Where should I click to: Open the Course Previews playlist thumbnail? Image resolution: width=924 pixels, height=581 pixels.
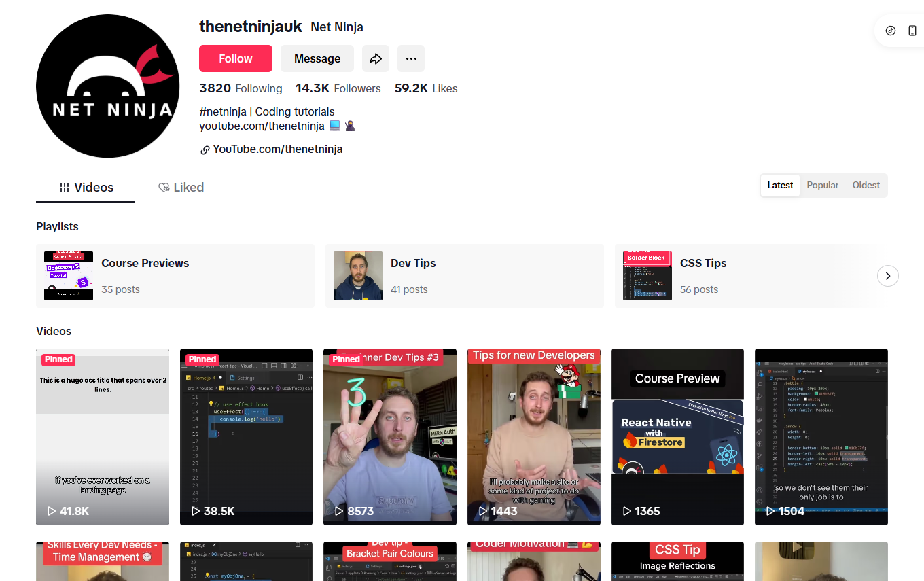(x=69, y=276)
